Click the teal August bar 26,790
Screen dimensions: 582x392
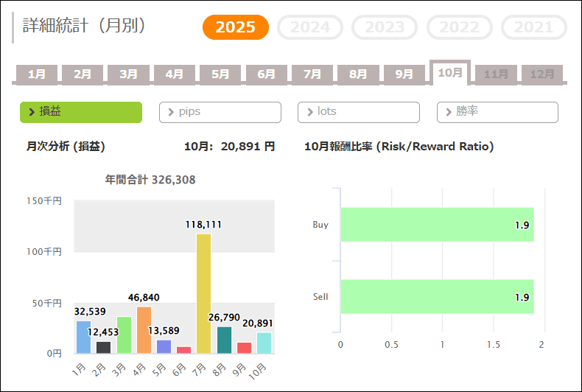coord(224,340)
